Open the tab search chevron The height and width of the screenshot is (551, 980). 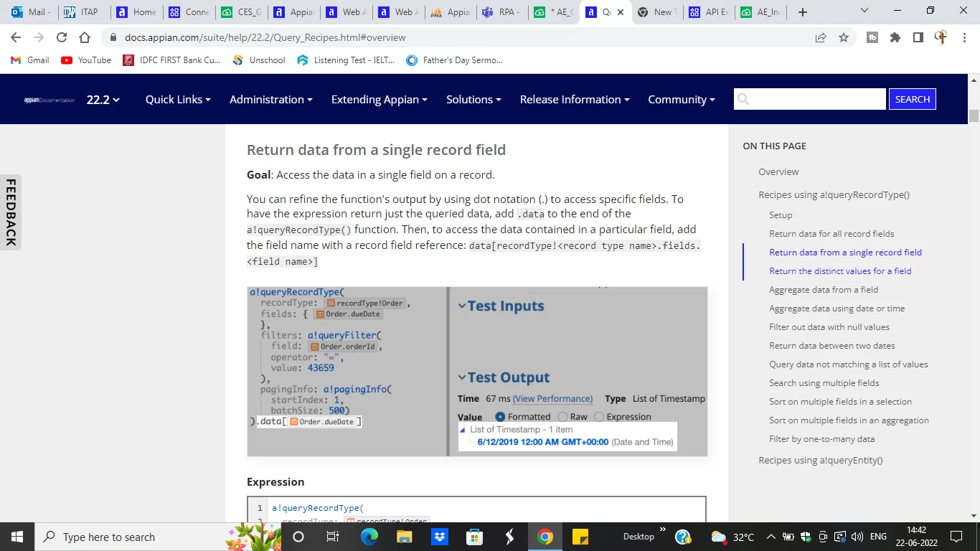click(x=864, y=11)
